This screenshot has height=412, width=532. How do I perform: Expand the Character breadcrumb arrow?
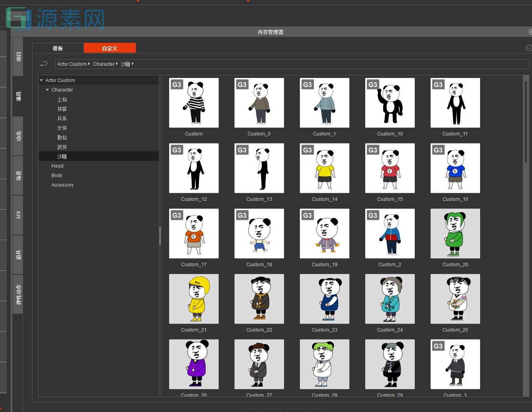point(117,64)
